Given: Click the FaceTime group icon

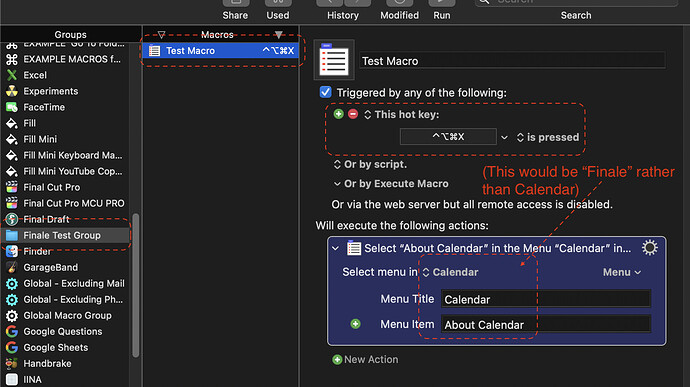Looking at the screenshot, I should point(12,107).
